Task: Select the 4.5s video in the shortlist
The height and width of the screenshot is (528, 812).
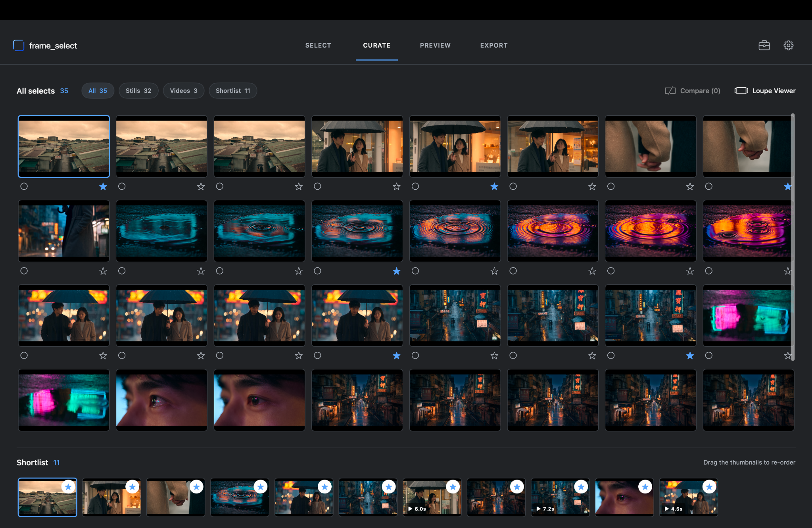Action: pos(688,497)
